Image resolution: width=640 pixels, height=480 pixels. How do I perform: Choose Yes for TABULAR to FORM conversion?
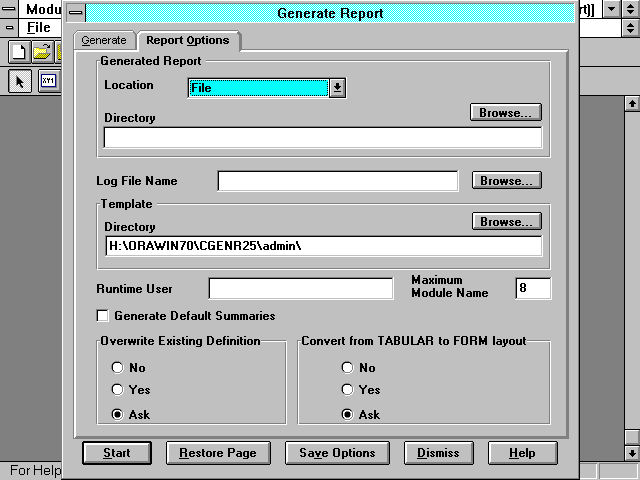(x=348, y=390)
